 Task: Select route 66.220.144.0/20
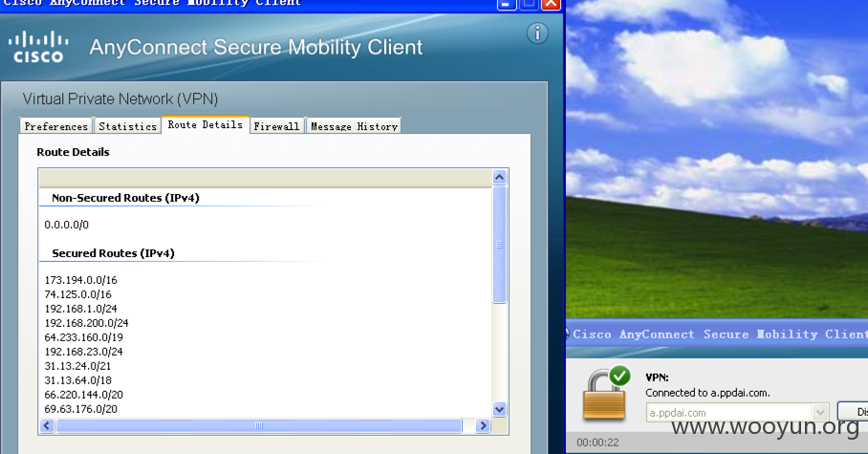83,396
